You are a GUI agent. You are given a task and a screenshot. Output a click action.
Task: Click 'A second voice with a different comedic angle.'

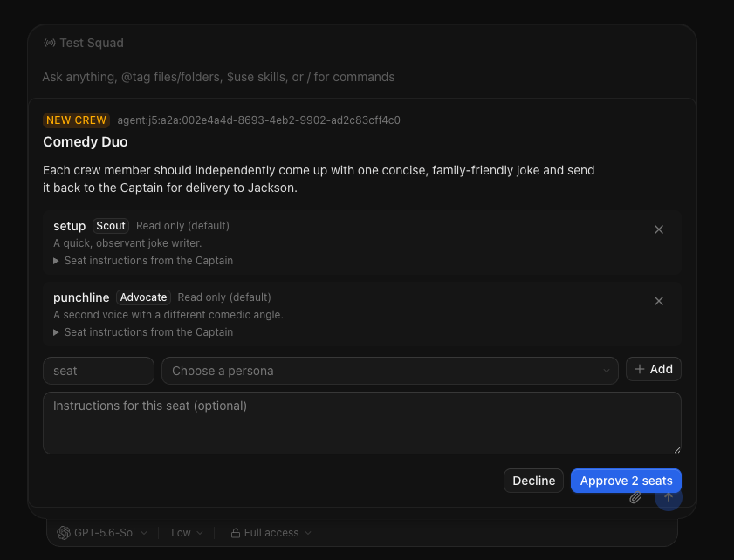pos(168,315)
